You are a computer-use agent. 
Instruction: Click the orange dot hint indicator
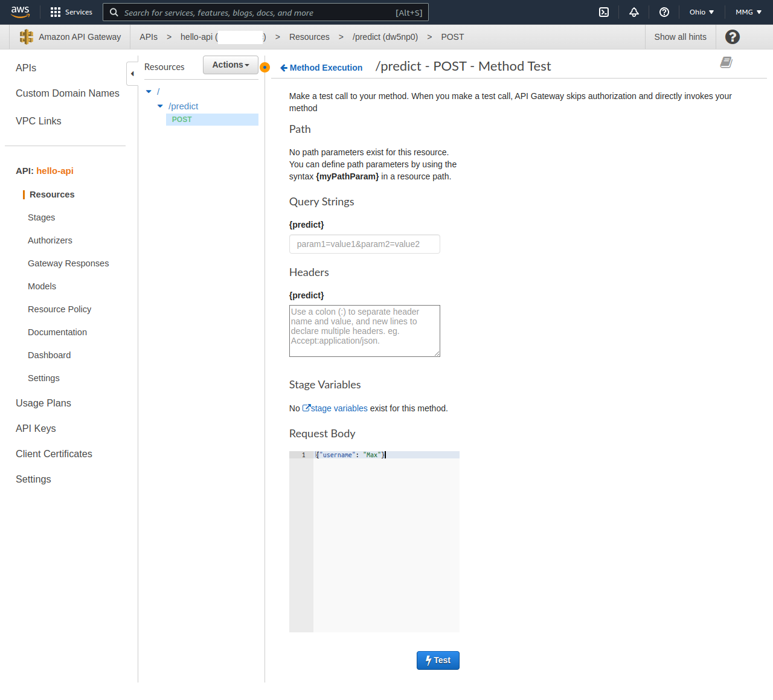coord(265,67)
